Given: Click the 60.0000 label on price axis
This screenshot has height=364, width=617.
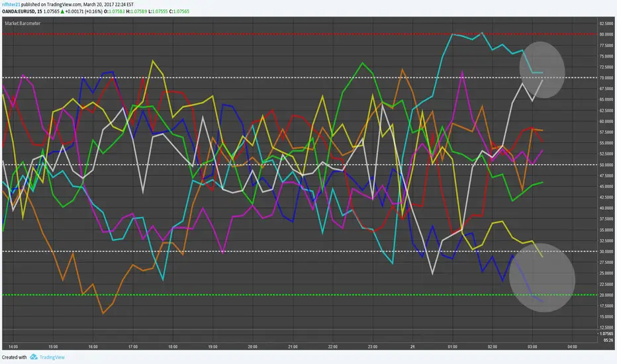Looking at the screenshot, I should (x=606, y=121).
